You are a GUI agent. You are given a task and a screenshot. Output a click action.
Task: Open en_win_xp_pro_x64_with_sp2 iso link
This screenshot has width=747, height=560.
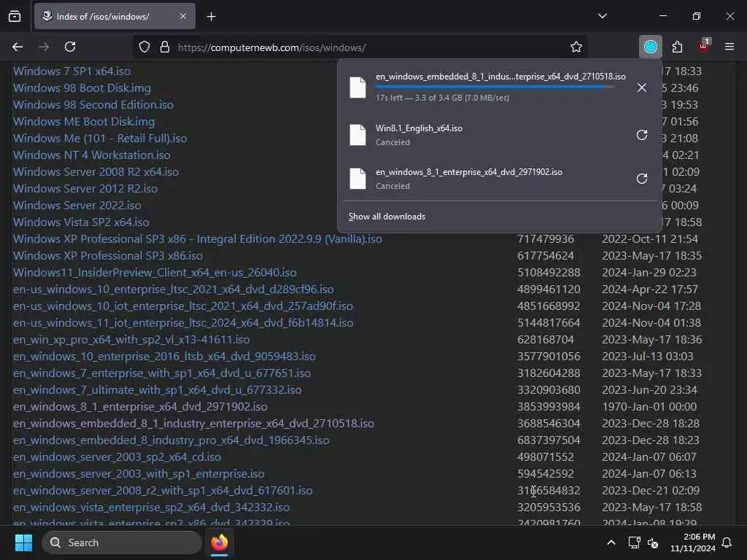pos(131,340)
